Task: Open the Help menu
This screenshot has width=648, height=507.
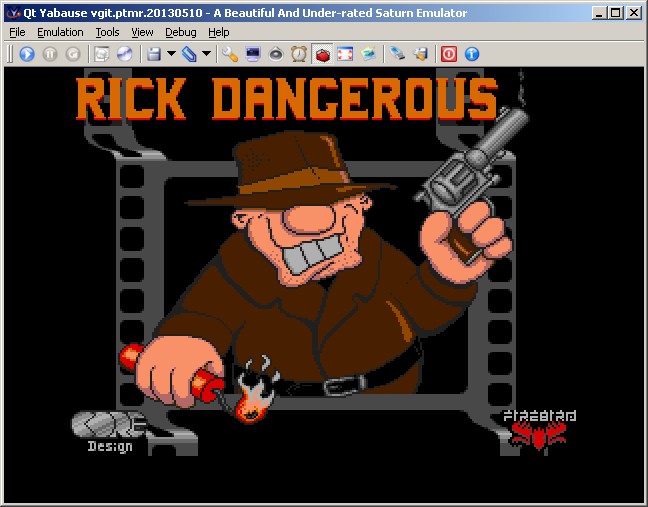Action: point(219,32)
